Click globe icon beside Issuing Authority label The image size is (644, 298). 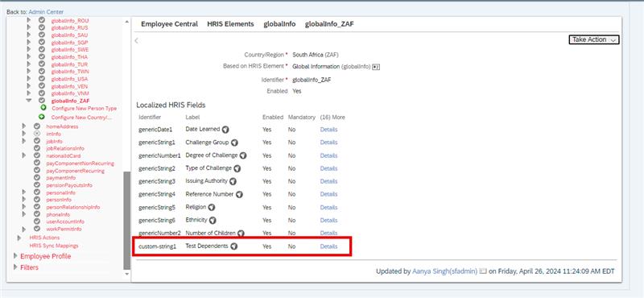pyautogui.click(x=233, y=181)
